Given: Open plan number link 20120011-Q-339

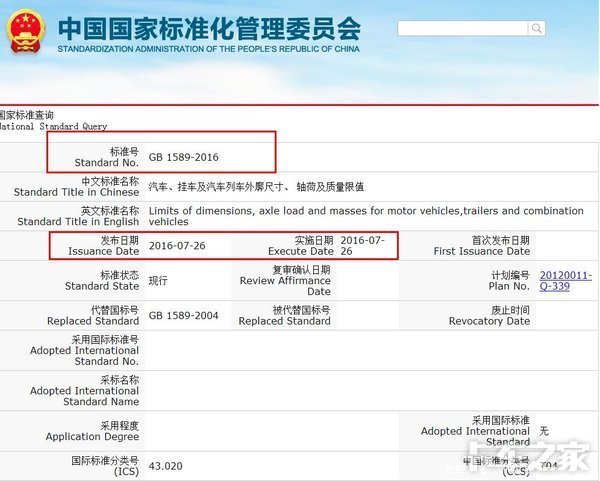Looking at the screenshot, I should click(566, 280).
